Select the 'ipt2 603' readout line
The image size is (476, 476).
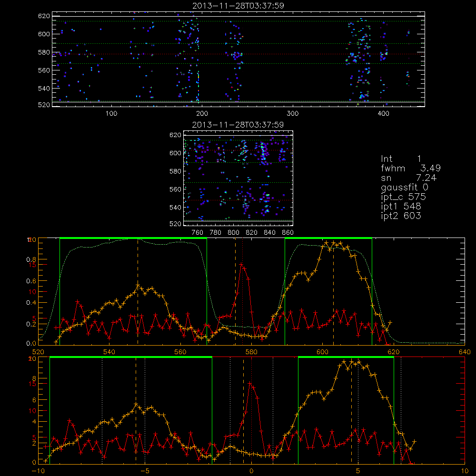point(401,216)
